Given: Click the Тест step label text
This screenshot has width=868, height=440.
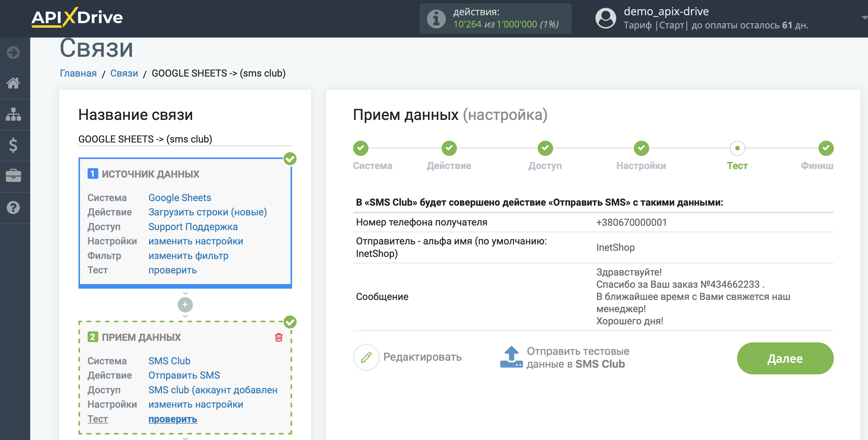Looking at the screenshot, I should coord(737,166).
